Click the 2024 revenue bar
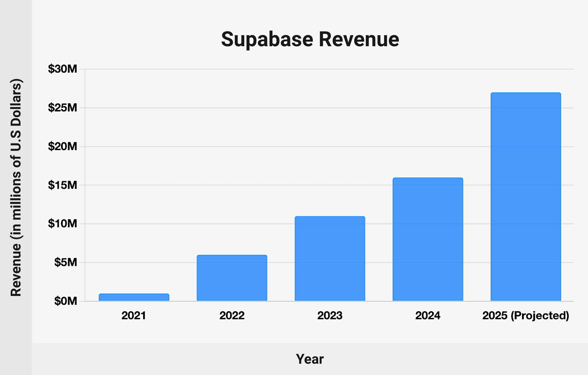 (x=428, y=239)
